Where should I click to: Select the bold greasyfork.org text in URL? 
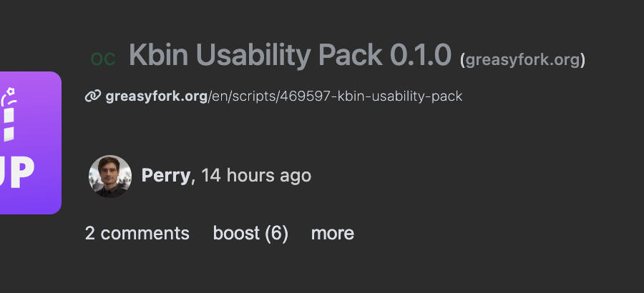(157, 96)
